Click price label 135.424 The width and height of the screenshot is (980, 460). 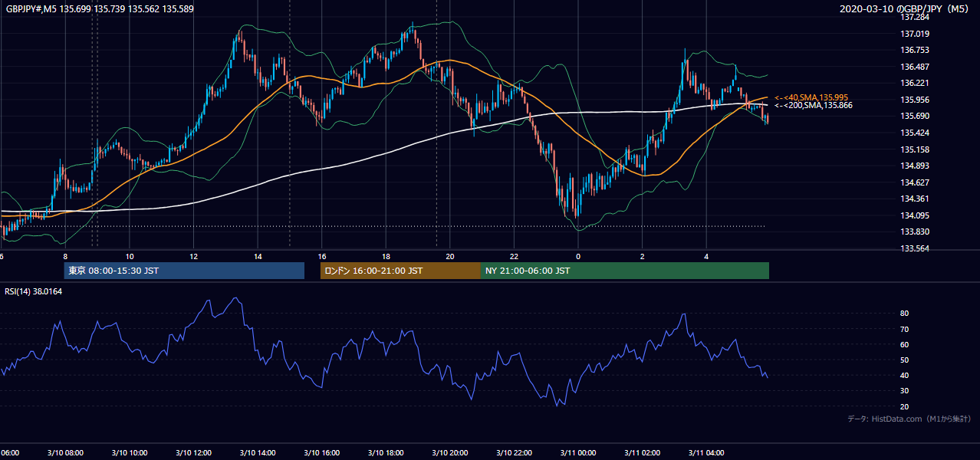pyautogui.click(x=916, y=133)
